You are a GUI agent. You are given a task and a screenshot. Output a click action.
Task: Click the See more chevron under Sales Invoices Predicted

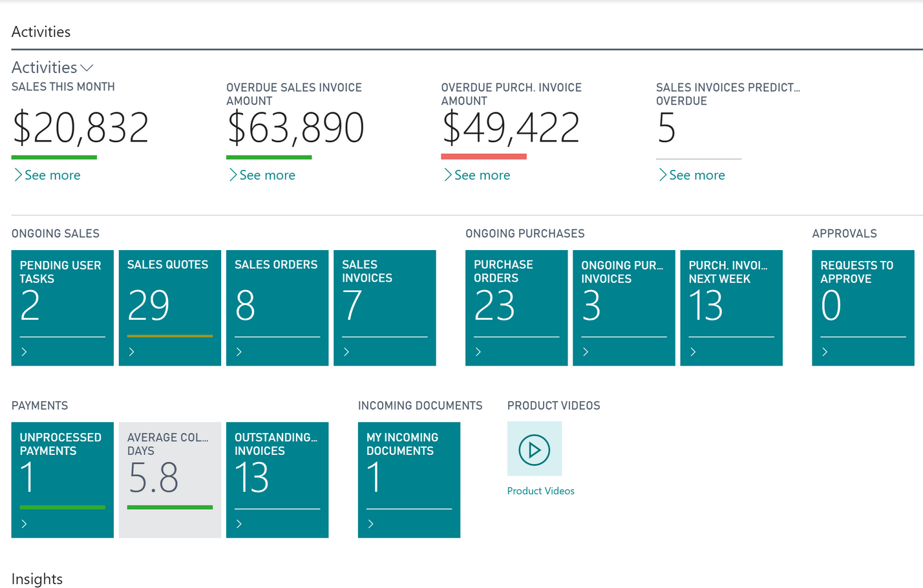coord(663,175)
